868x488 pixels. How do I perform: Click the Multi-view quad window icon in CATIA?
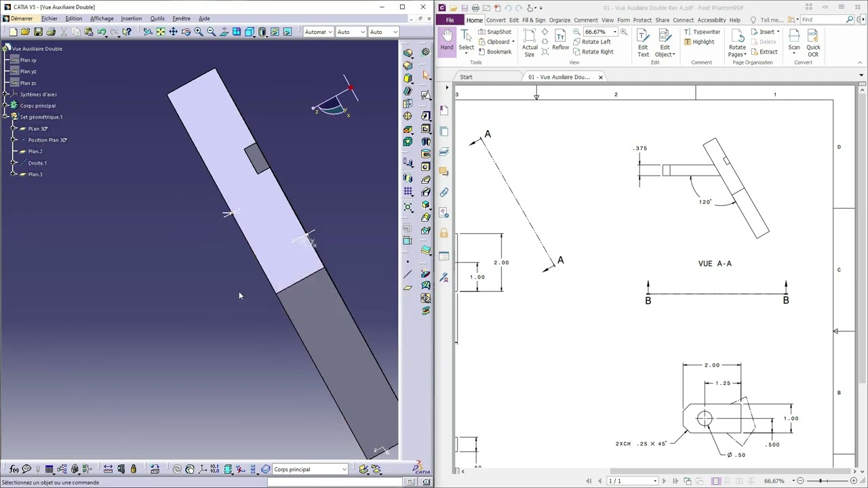tap(237, 32)
